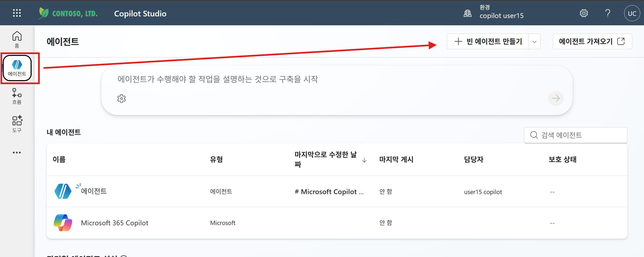Viewport: 644px width, 257px height.
Task: Open 흐름 in the sidebar
Action: click(x=17, y=96)
